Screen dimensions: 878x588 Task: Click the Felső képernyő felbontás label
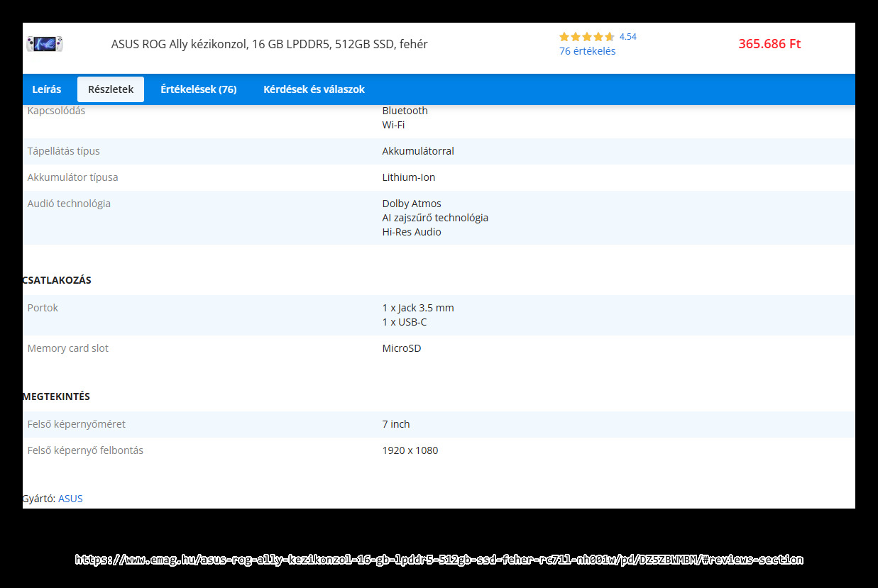85,450
